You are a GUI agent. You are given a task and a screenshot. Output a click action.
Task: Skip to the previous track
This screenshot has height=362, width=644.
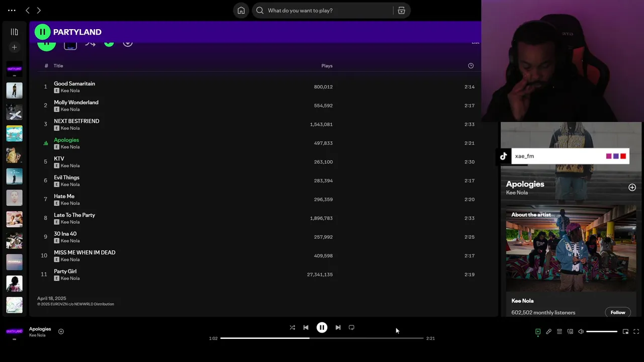tap(306, 327)
